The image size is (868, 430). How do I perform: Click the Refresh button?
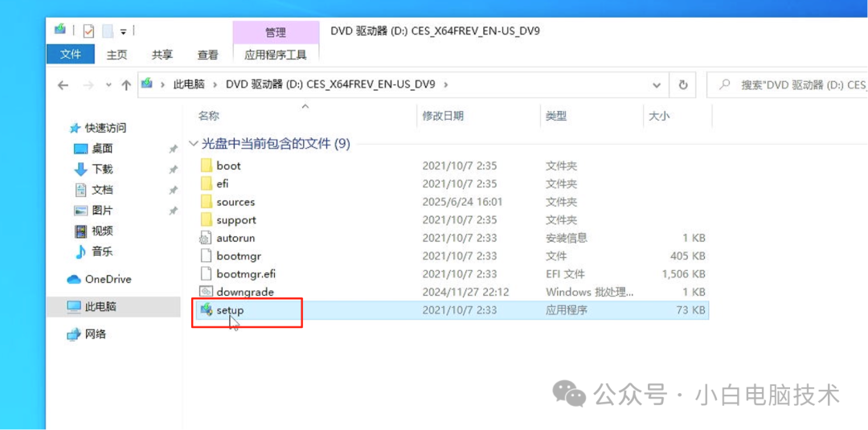pos(683,85)
